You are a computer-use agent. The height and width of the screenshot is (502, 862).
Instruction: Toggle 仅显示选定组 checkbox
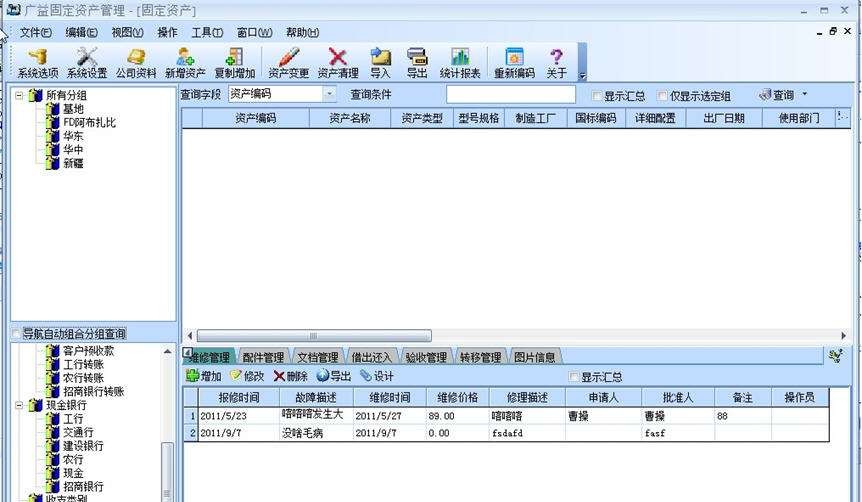(x=662, y=96)
